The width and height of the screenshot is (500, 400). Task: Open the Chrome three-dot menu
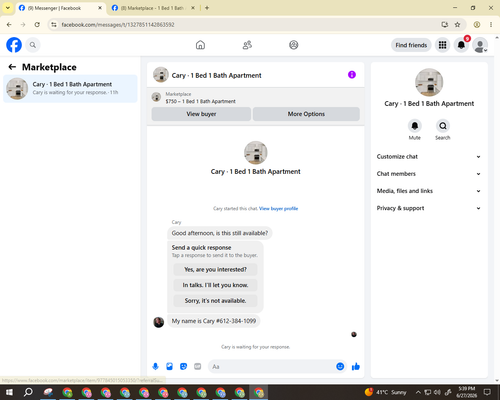(491, 25)
